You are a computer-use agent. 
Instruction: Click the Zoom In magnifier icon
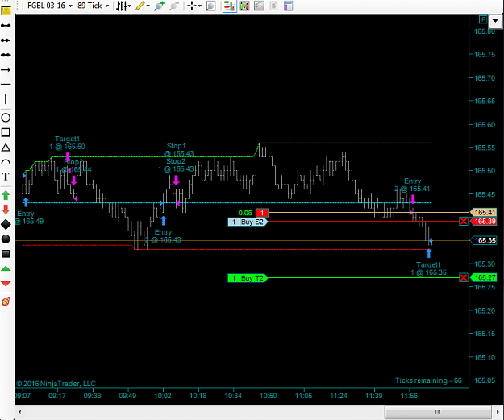pyautogui.click(x=159, y=6)
